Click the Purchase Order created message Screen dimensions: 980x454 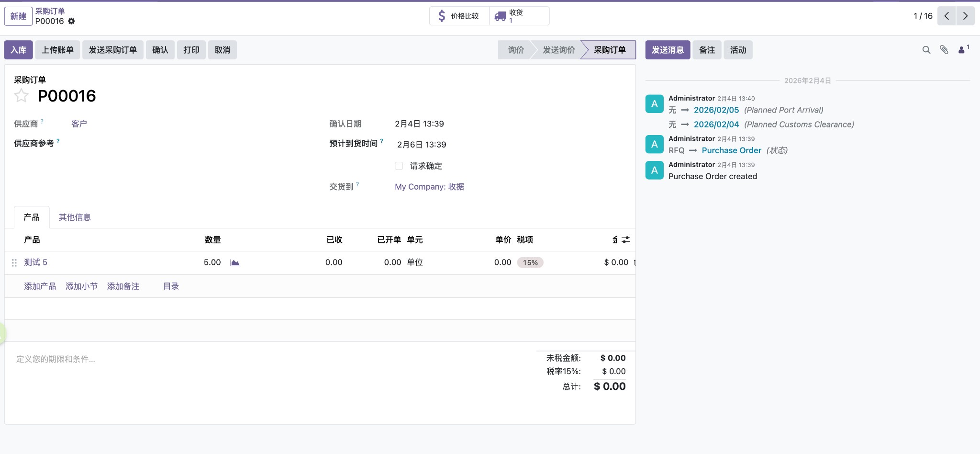click(x=713, y=176)
